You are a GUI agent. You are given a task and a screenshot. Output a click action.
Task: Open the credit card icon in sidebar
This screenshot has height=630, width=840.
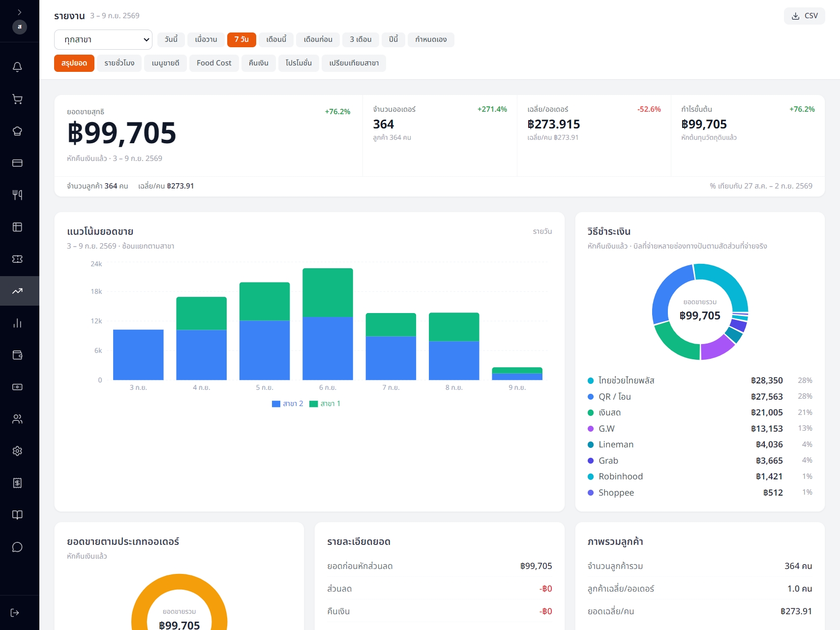point(17,163)
